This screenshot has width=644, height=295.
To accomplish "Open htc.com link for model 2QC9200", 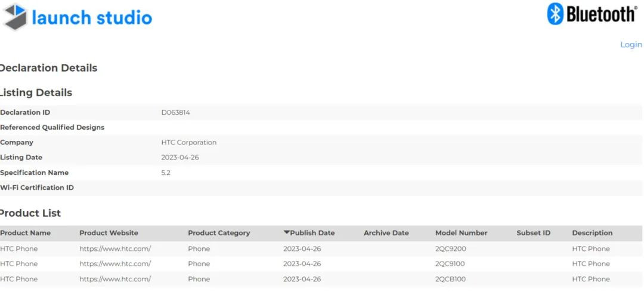I will pos(115,248).
